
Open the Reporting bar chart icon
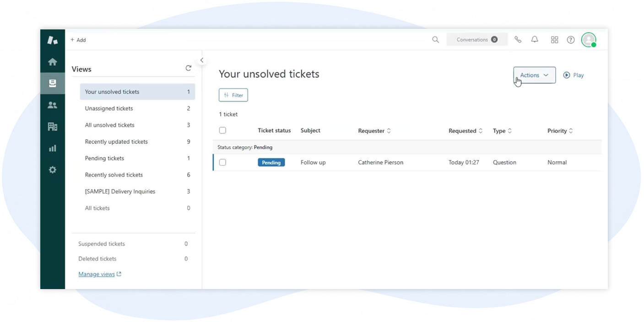coord(53,148)
